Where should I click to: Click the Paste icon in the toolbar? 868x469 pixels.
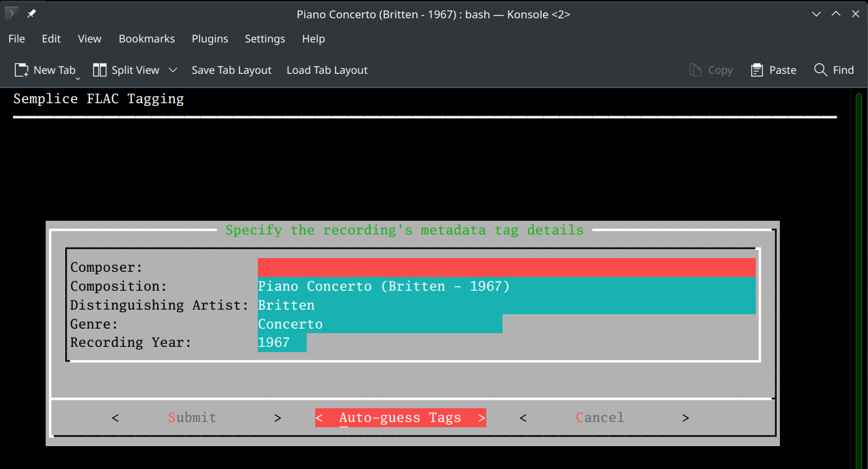pos(756,70)
